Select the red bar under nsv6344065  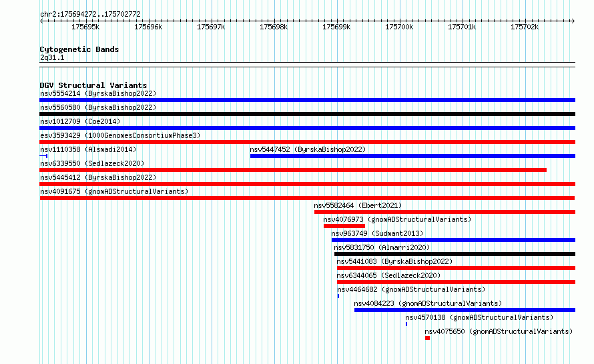click(456, 282)
